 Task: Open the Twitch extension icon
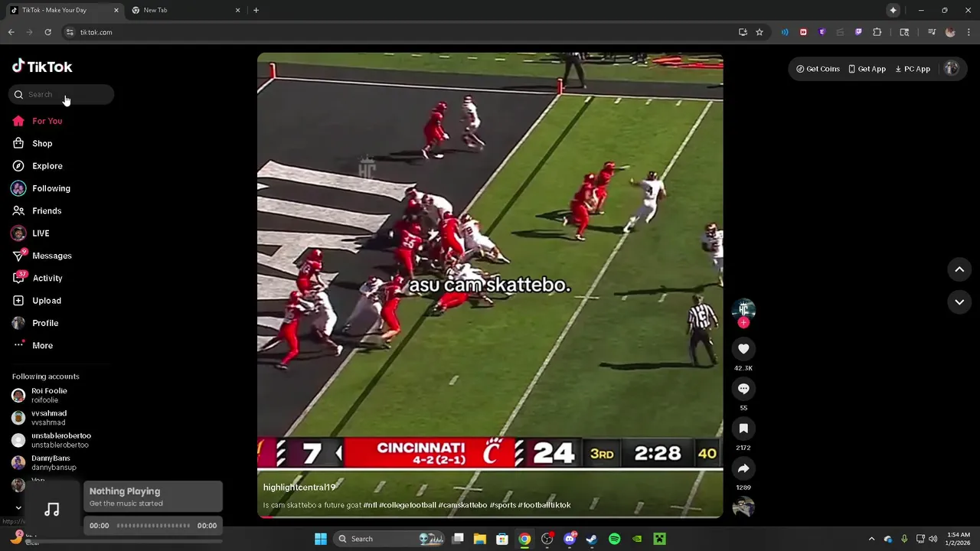(858, 32)
